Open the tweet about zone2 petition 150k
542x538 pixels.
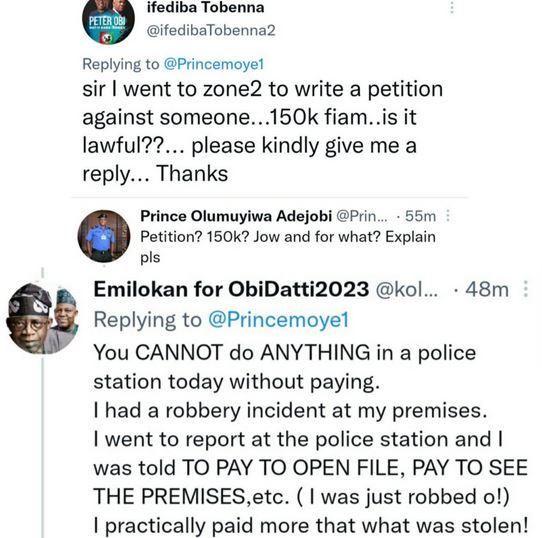263,131
